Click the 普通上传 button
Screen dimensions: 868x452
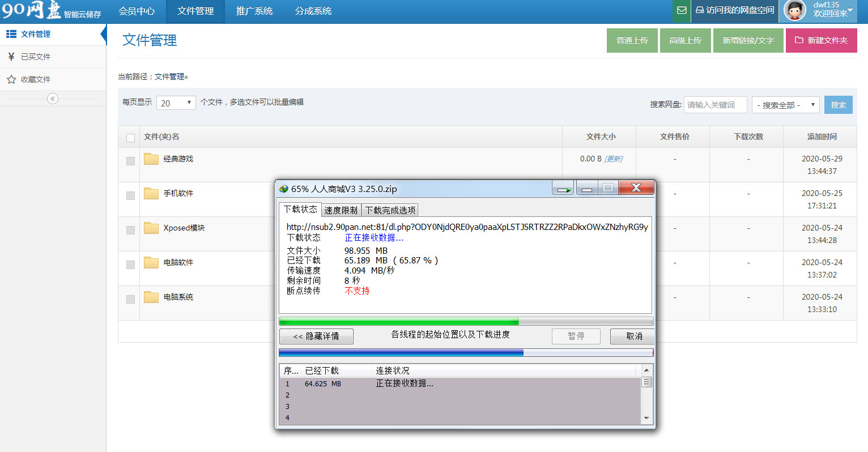632,40
